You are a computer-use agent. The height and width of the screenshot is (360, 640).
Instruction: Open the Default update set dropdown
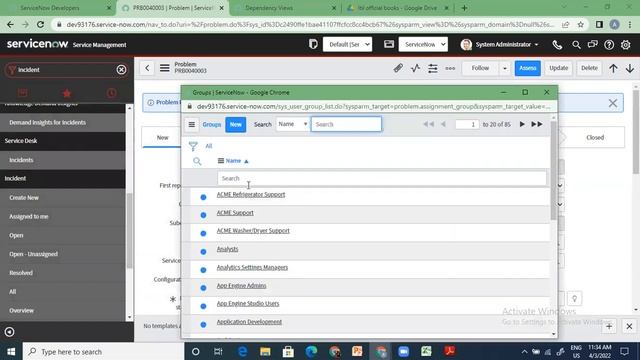(x=347, y=44)
